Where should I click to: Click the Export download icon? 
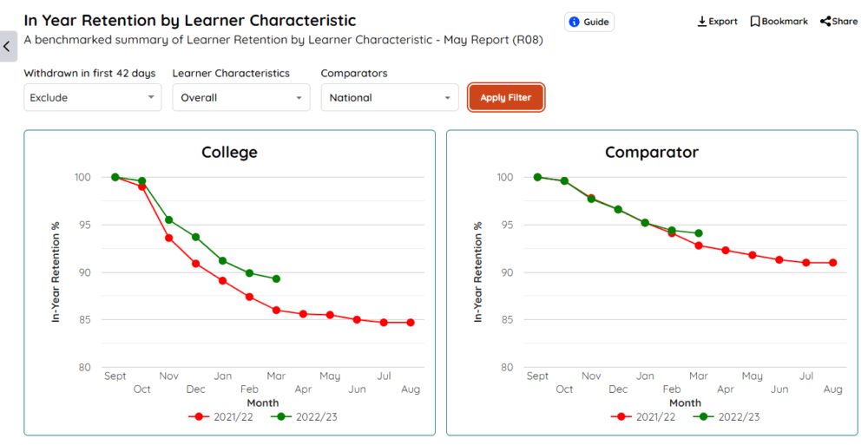[x=702, y=22]
